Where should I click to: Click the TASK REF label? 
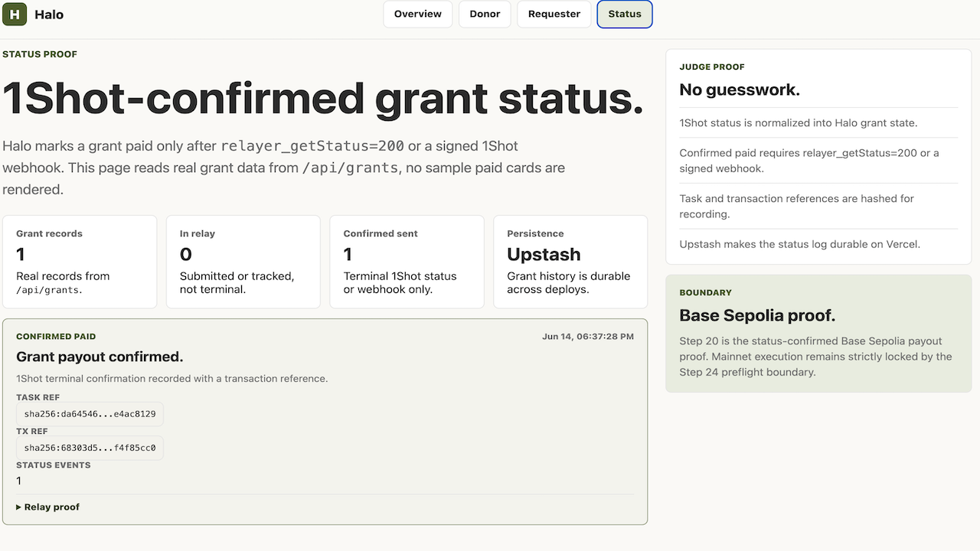(x=38, y=398)
